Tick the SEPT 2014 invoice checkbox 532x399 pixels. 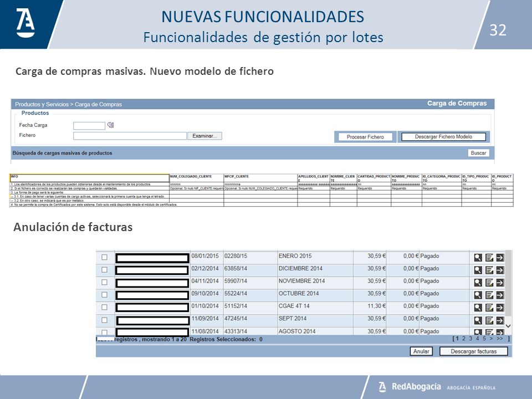point(105,320)
